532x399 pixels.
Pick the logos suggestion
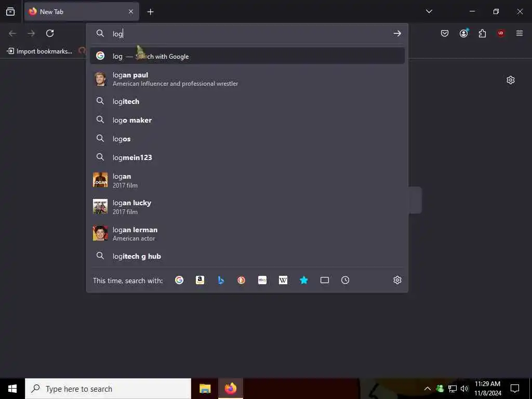[247, 139]
